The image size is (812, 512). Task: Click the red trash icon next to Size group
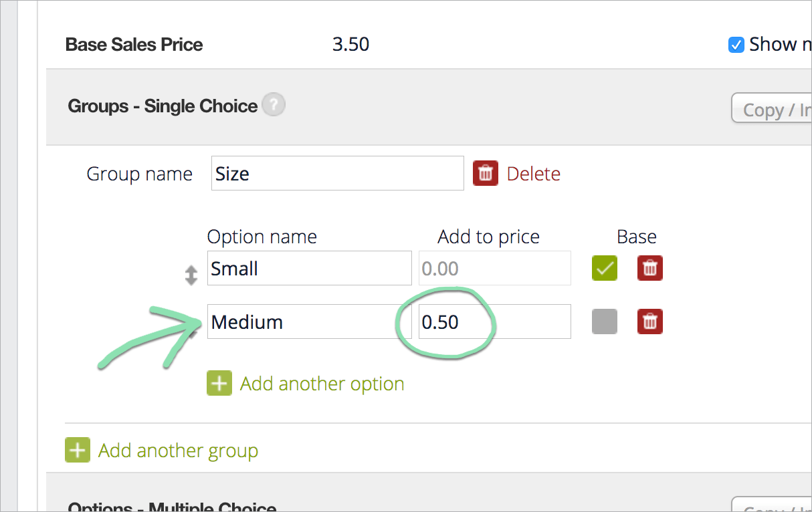pyautogui.click(x=486, y=174)
